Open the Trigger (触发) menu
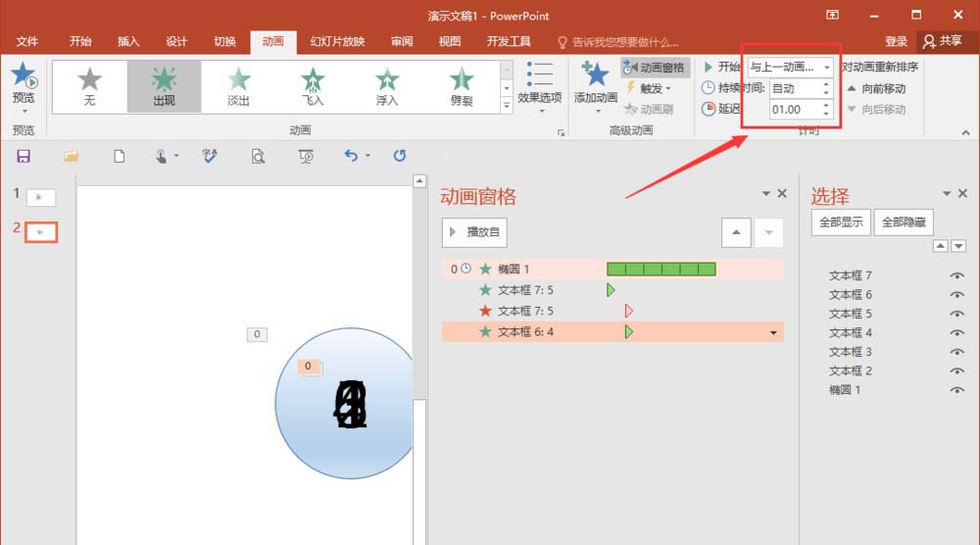 click(x=648, y=88)
